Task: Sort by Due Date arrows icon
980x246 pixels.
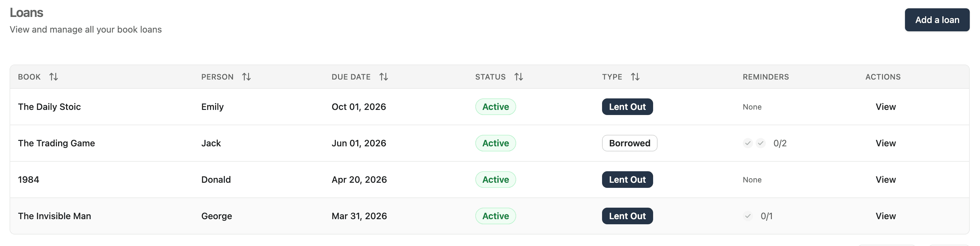Action: point(383,77)
